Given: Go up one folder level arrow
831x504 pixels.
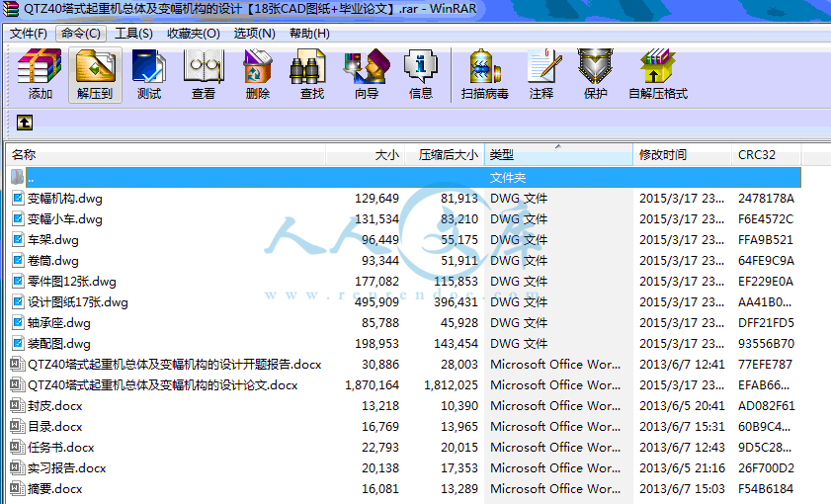Looking at the screenshot, I should click(x=25, y=123).
